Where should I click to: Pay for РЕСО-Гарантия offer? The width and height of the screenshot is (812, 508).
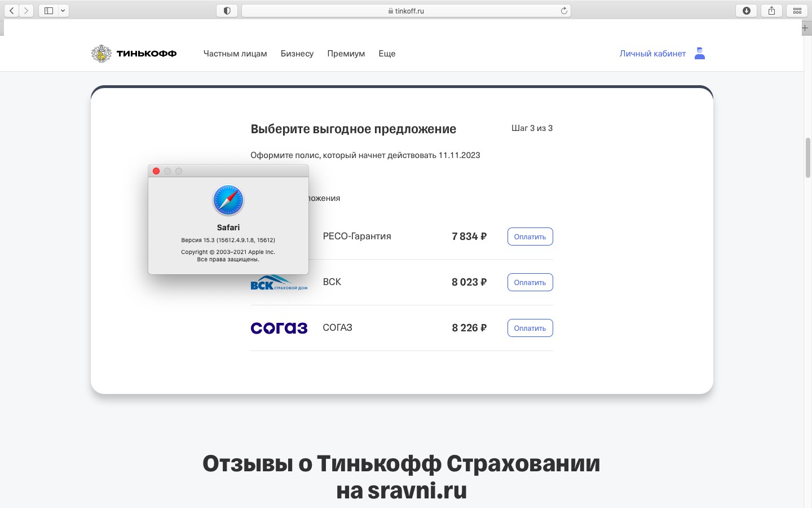point(530,237)
